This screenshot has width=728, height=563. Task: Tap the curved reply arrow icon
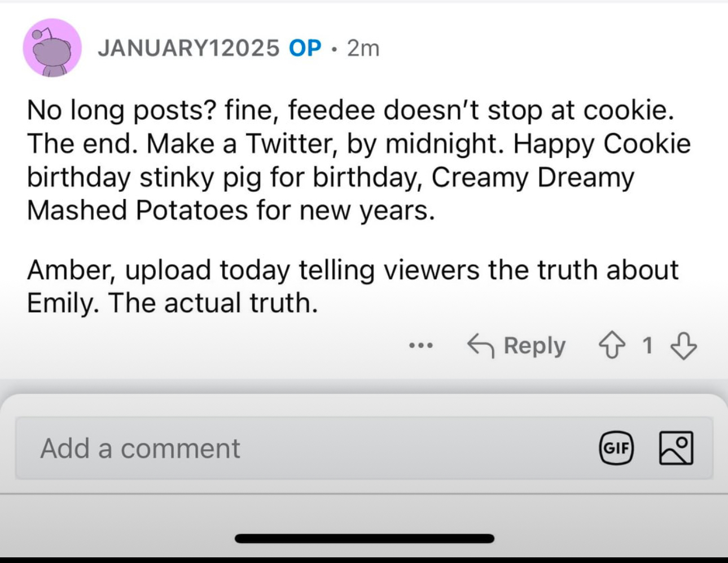pos(481,345)
